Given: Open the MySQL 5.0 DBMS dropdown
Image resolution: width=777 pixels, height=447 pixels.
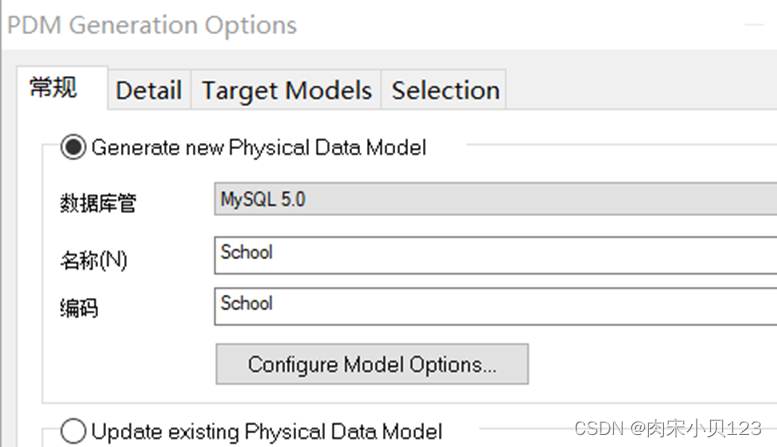Looking at the screenshot, I should [496, 199].
